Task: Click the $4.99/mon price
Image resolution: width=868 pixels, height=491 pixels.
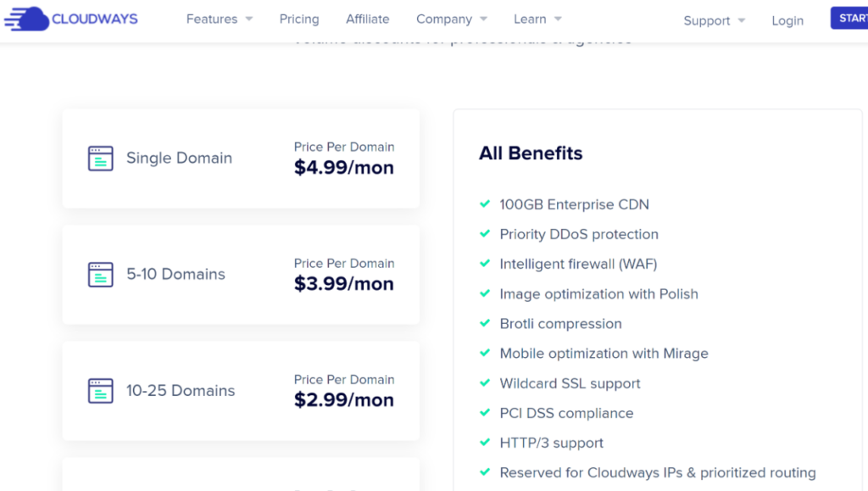Action: click(344, 168)
